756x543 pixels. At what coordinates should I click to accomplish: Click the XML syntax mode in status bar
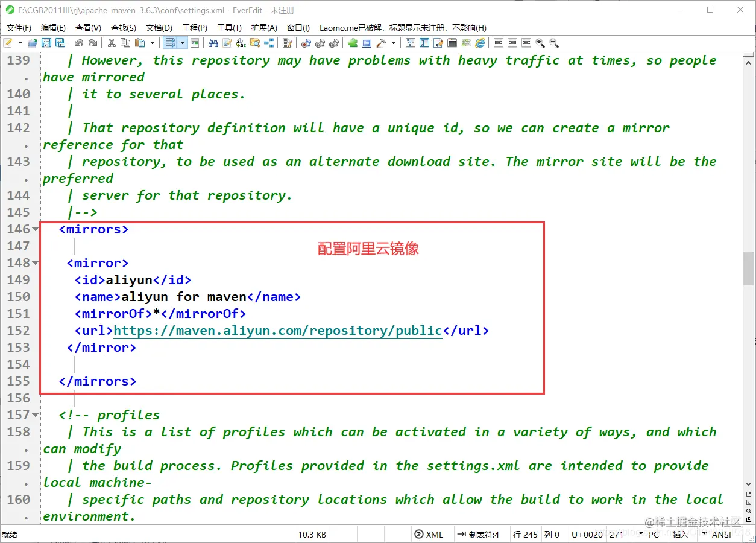pos(429,535)
